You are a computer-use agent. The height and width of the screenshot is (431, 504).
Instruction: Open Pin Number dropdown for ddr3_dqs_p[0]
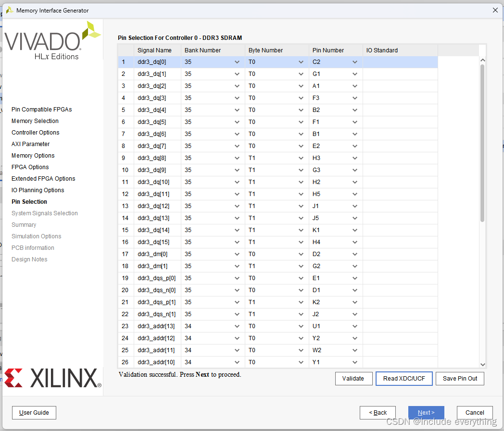click(x=355, y=278)
